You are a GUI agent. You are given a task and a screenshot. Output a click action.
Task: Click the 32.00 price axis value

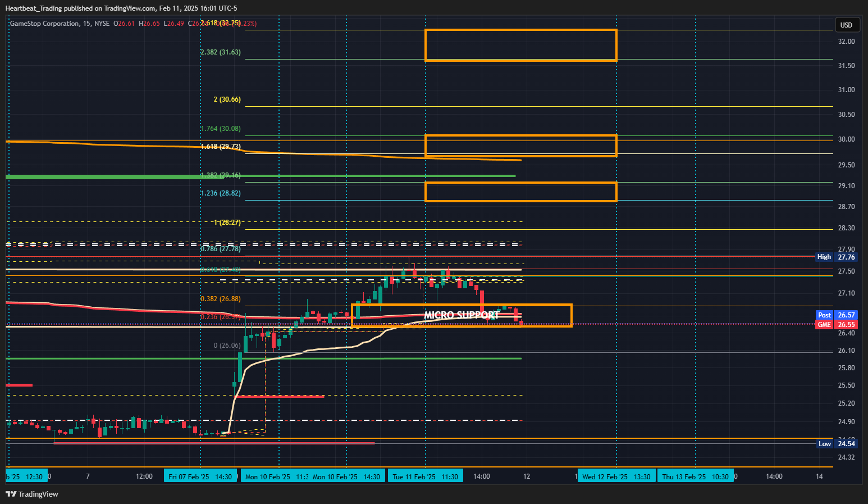coord(846,42)
